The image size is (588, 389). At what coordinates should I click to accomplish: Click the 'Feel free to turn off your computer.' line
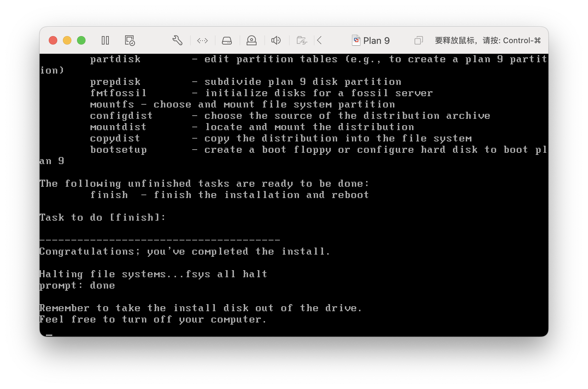coord(153,319)
